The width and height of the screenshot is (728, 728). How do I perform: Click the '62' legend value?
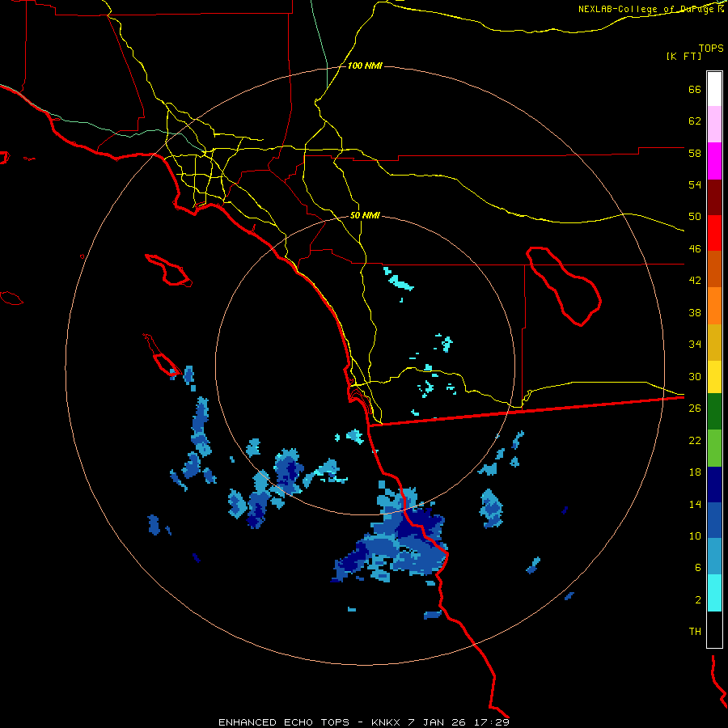point(695,121)
